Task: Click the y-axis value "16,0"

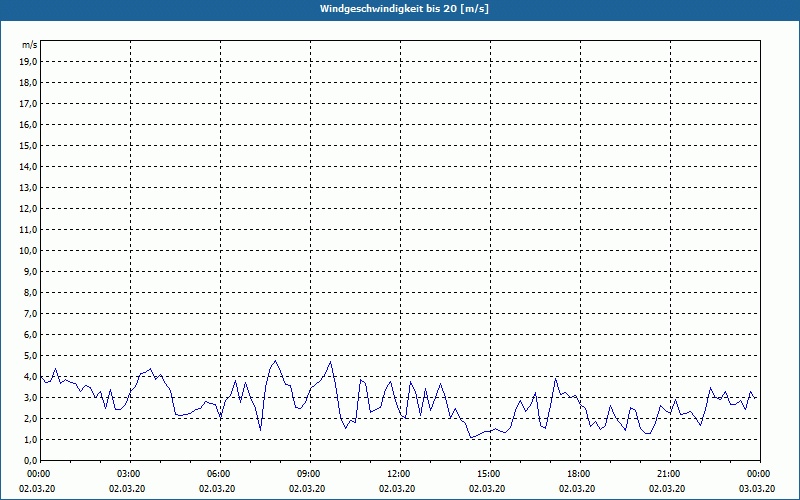Action: [x=28, y=124]
